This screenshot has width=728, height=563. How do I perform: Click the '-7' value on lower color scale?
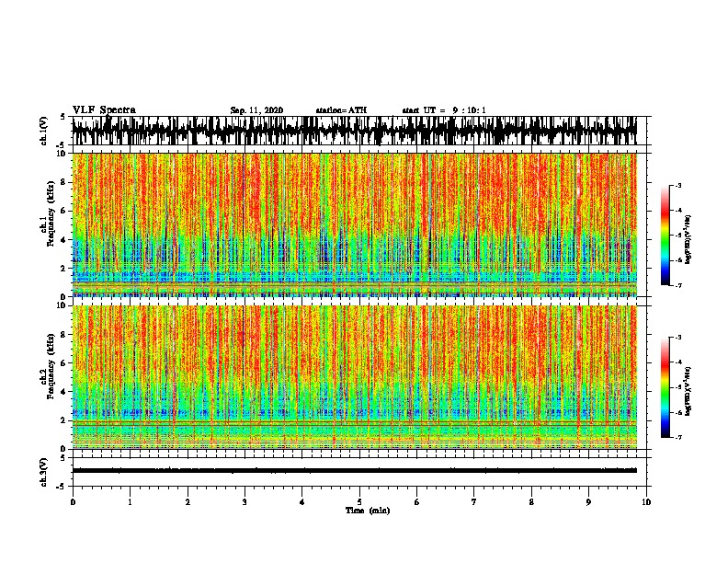click(x=677, y=437)
